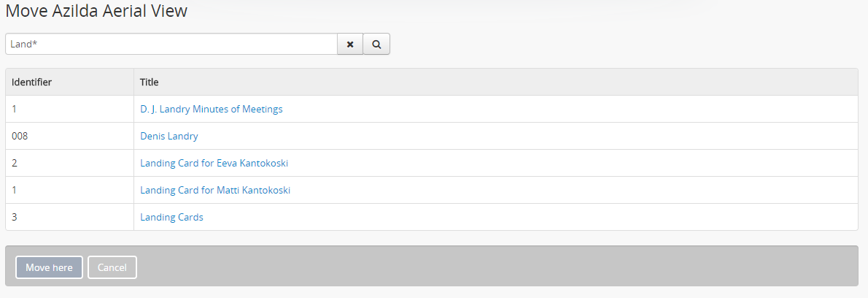Select the Landing Cards link
Screen dimensions: 868x298
(171, 217)
